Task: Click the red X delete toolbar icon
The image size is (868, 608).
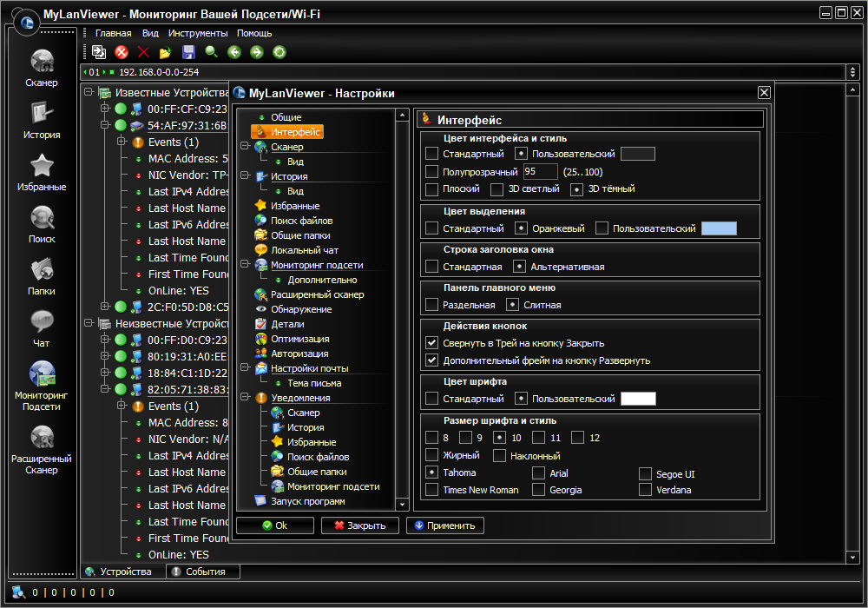Action: (x=143, y=52)
